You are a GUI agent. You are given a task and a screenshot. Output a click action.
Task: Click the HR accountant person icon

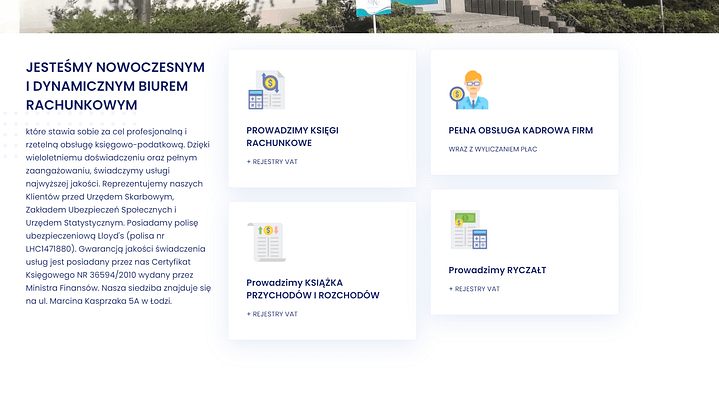[x=469, y=90]
